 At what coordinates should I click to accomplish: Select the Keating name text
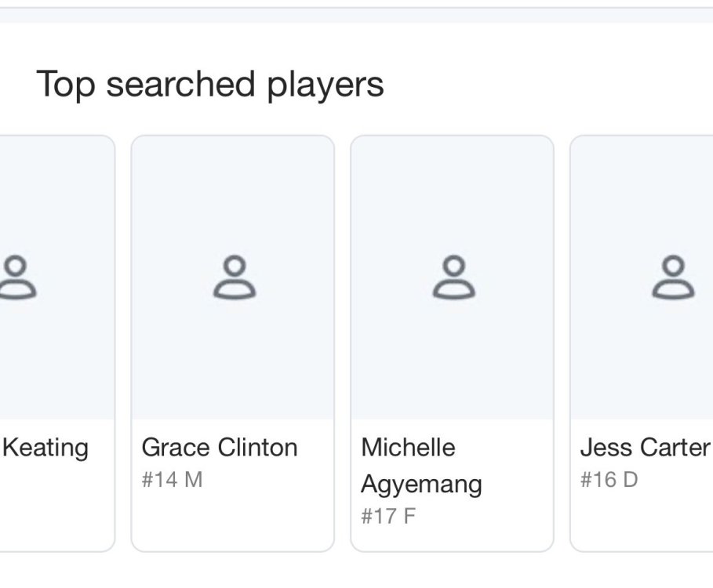point(46,448)
